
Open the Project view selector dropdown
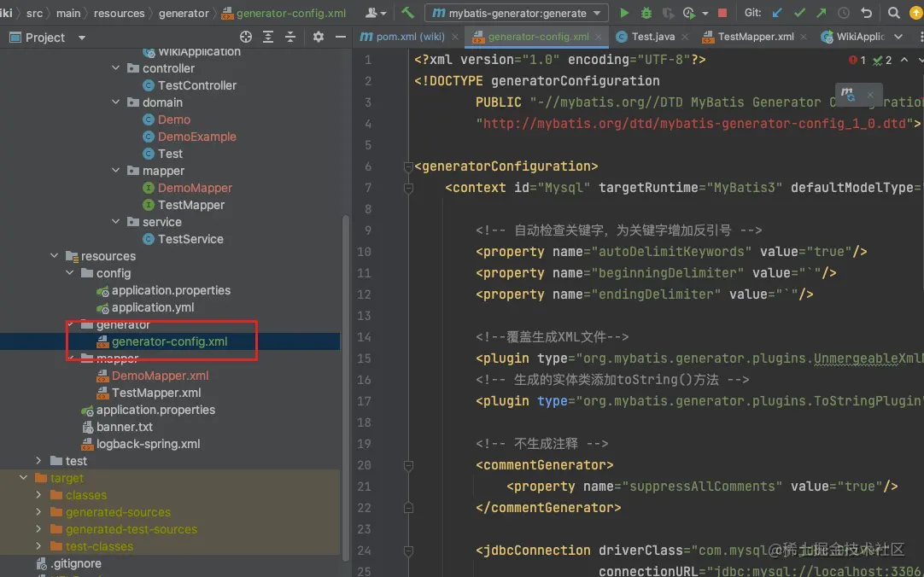pos(82,38)
